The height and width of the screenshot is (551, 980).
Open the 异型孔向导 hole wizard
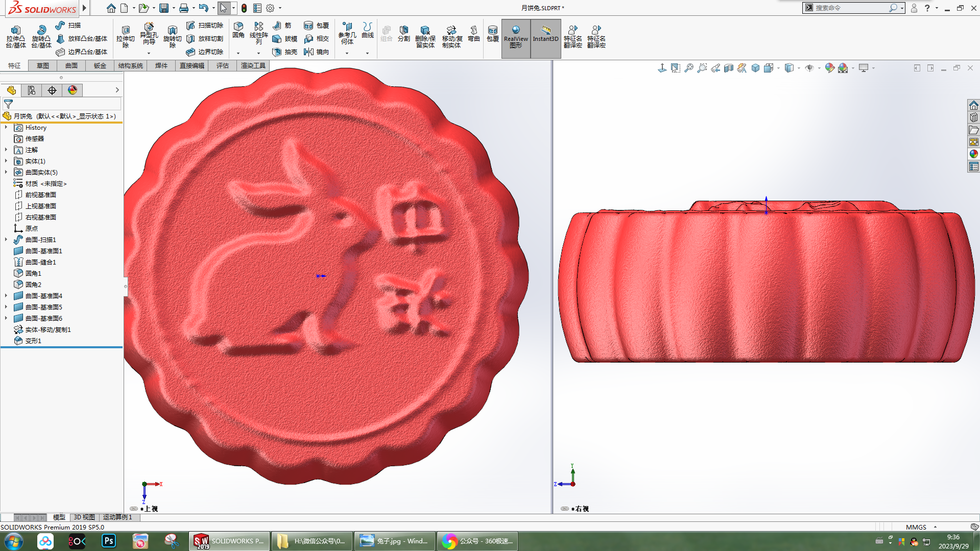click(x=149, y=35)
